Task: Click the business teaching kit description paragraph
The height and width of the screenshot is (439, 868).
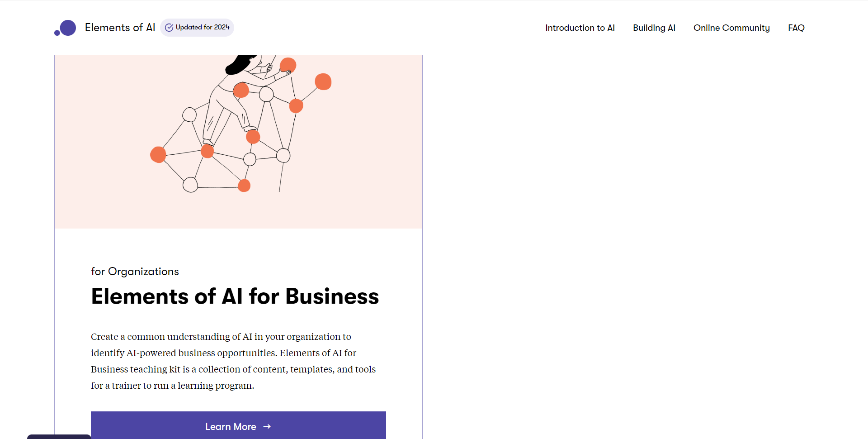Action: 233,361
